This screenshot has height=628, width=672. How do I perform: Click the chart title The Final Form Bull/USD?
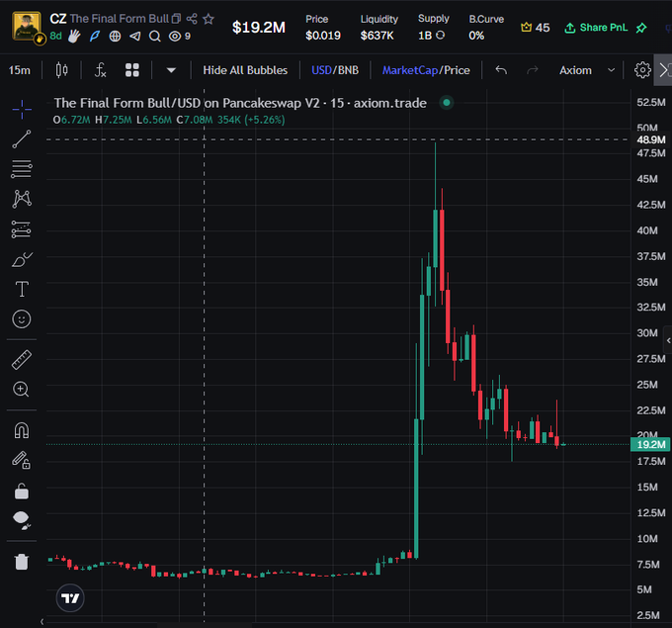click(x=126, y=103)
